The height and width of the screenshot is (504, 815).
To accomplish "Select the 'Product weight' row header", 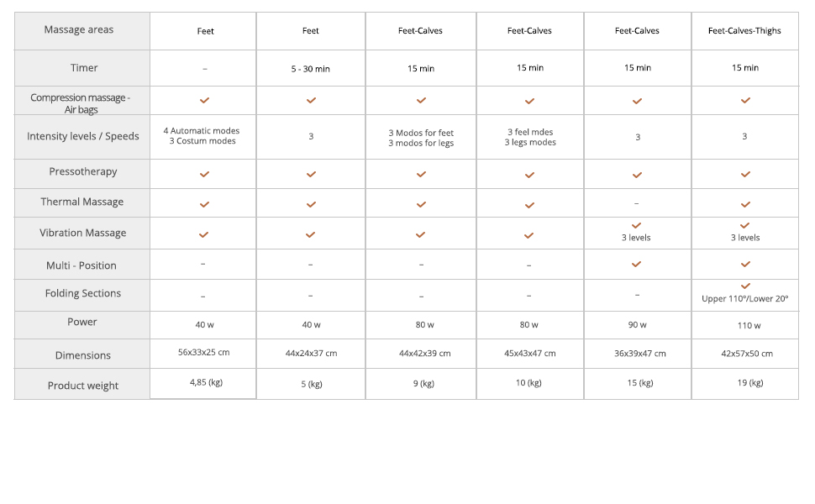I will pyautogui.click(x=83, y=386).
